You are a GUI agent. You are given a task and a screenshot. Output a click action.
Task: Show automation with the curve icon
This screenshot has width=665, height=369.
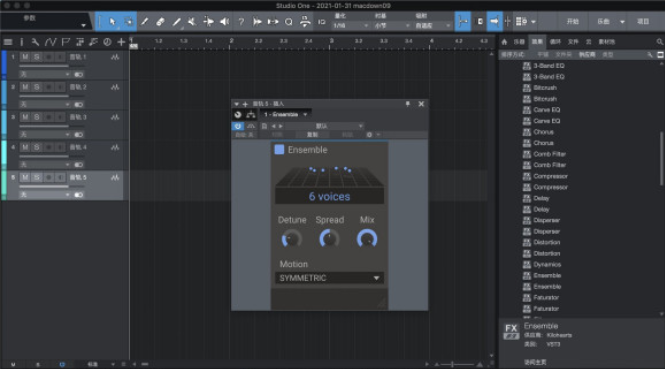(50, 42)
